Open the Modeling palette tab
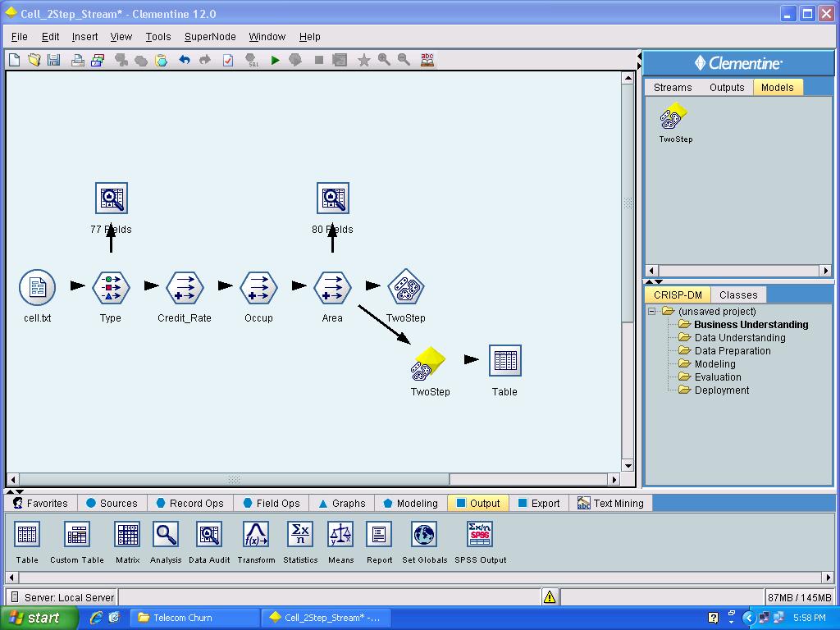 411,503
